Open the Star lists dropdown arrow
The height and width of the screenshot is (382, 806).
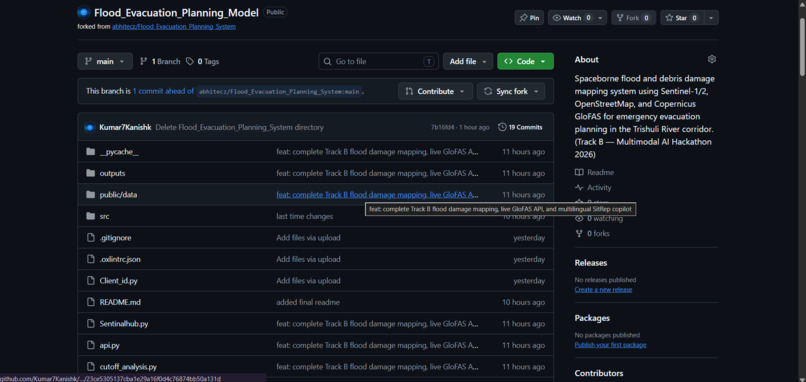(710, 18)
